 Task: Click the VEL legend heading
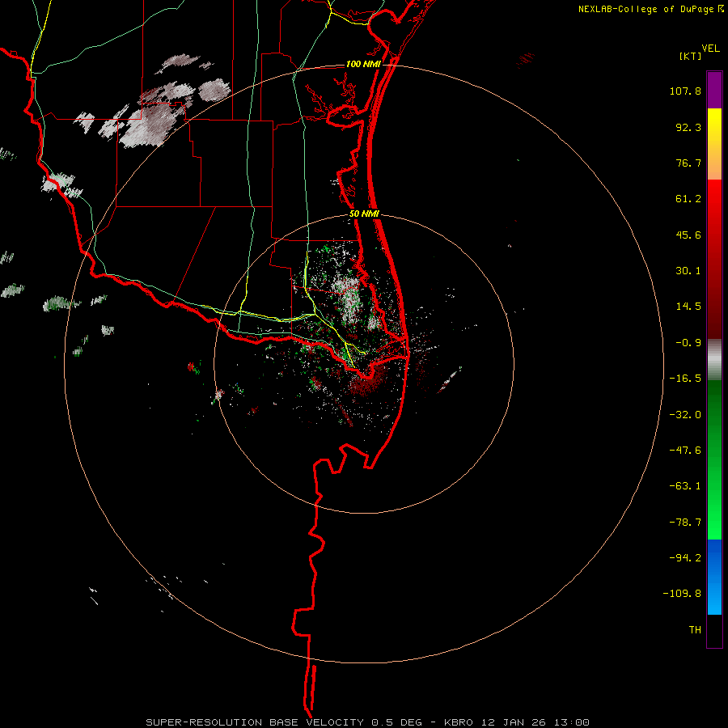[x=710, y=49]
